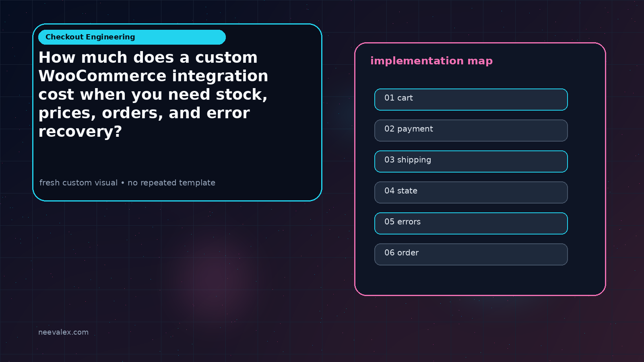Select the 03 shipping step
The width and height of the screenshot is (644, 362).
471,161
